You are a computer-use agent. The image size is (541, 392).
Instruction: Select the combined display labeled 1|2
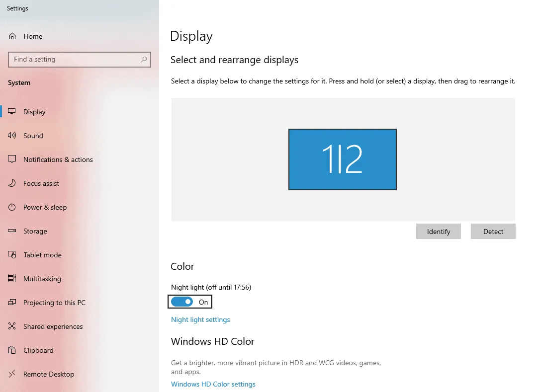(x=342, y=159)
